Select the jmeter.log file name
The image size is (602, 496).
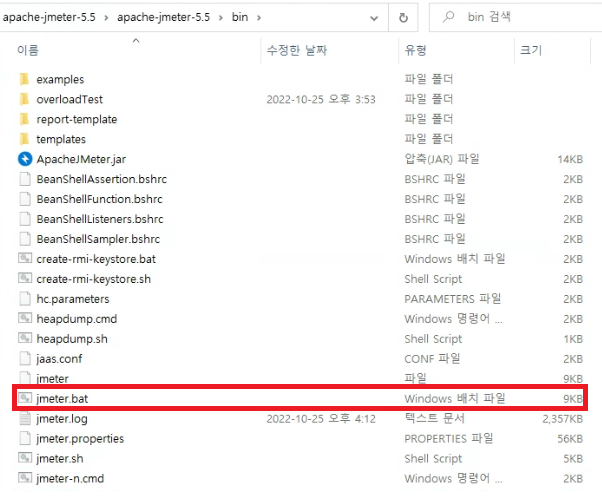pos(62,419)
